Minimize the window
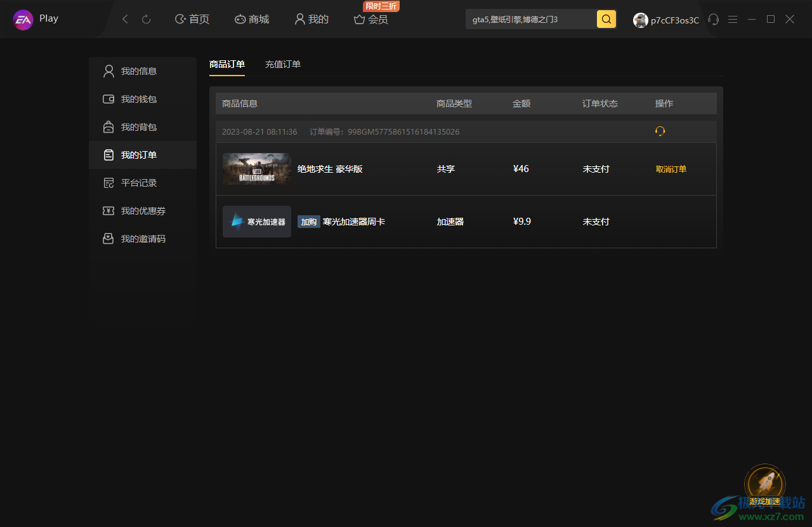Image resolution: width=812 pixels, height=527 pixels. click(752, 20)
